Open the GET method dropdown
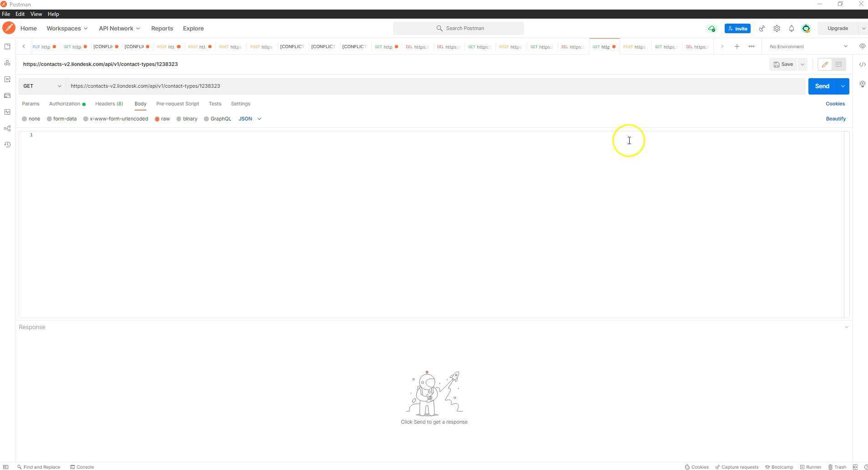The width and height of the screenshot is (868, 470). (42, 86)
